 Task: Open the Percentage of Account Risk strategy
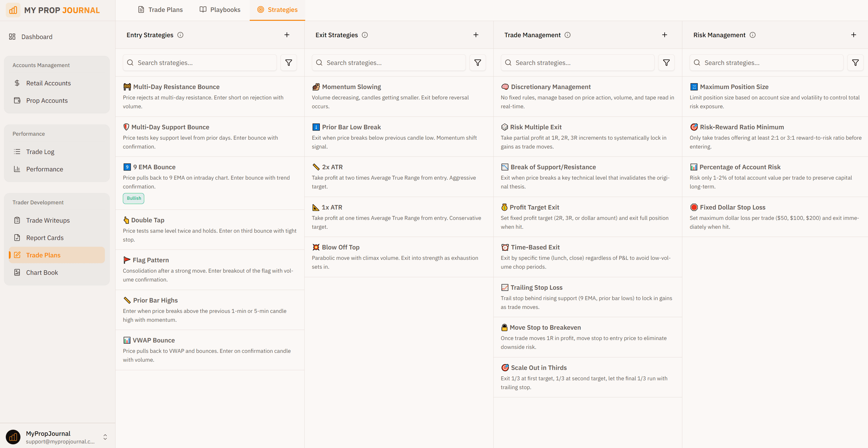click(775, 177)
